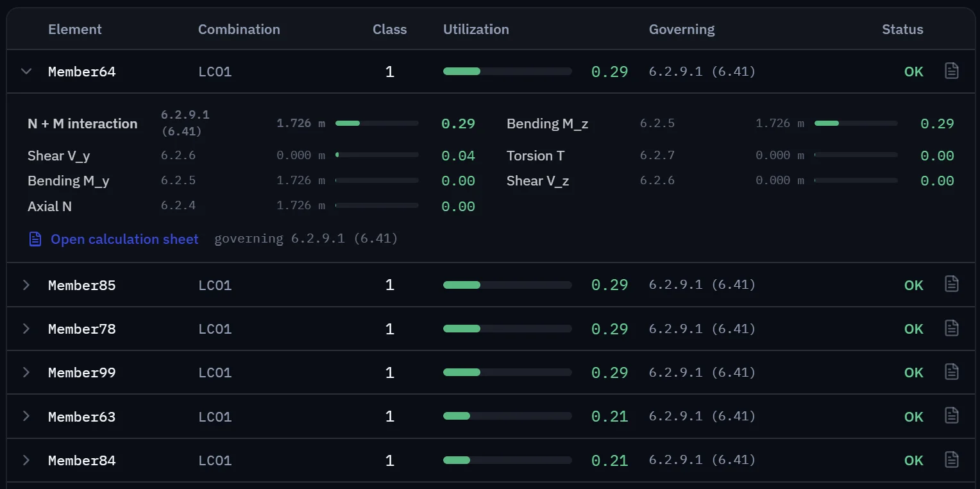Click the blue sheet icon beside Open calculation sheet
The height and width of the screenshot is (489, 980).
click(35, 239)
